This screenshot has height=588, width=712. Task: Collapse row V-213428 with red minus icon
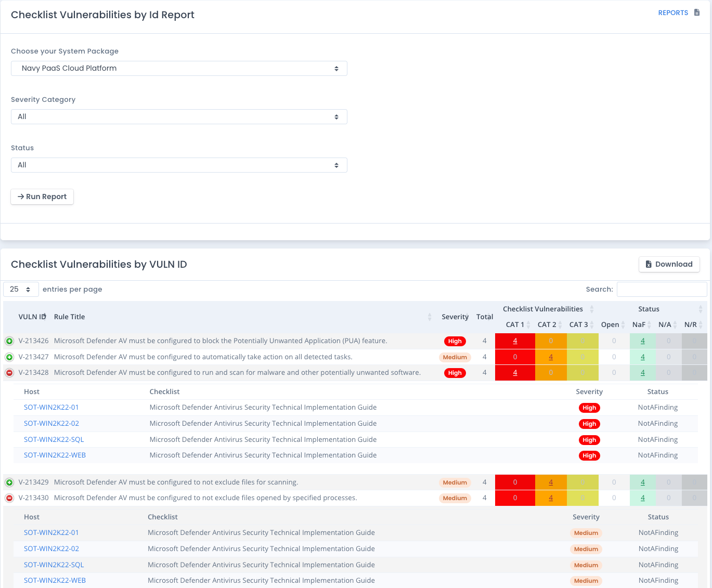click(9, 373)
